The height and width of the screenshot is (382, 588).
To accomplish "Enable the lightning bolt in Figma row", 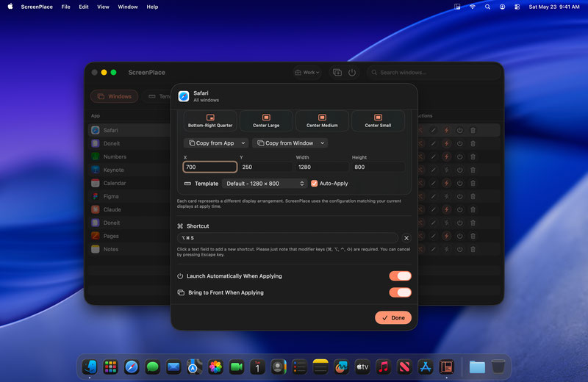I will click(446, 196).
